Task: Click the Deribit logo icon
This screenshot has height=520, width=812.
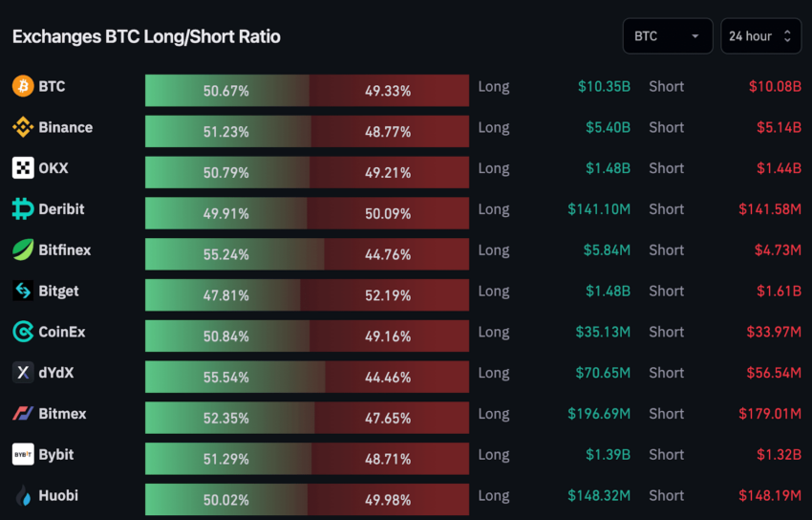Action: [x=23, y=208]
